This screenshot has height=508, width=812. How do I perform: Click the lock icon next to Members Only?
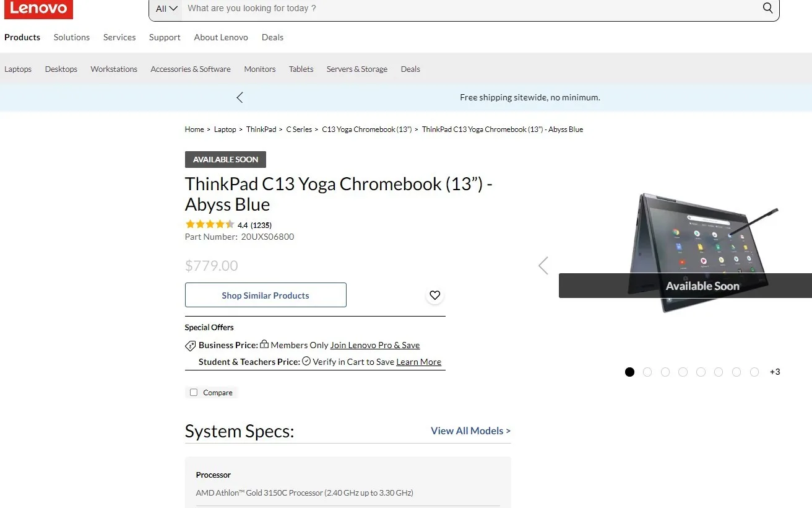264,343
